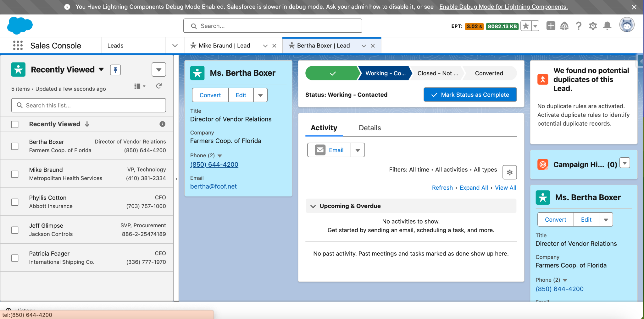This screenshot has width=644, height=319.
Task: Open Jeff Glimpse lead from list
Action: point(46,225)
